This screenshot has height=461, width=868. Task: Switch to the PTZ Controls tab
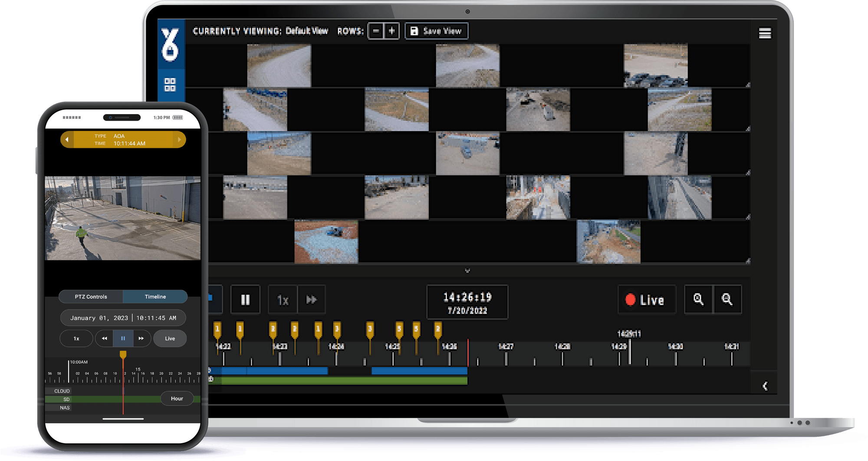(x=90, y=297)
